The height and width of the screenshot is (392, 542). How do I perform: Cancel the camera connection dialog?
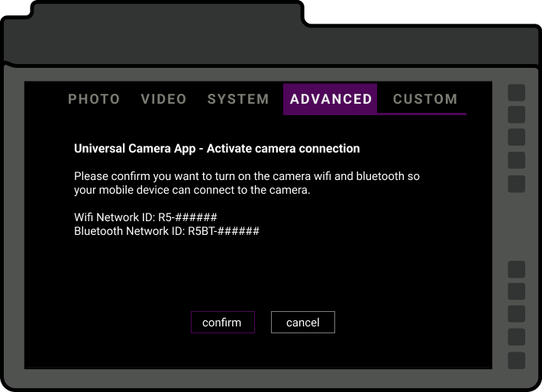click(302, 323)
